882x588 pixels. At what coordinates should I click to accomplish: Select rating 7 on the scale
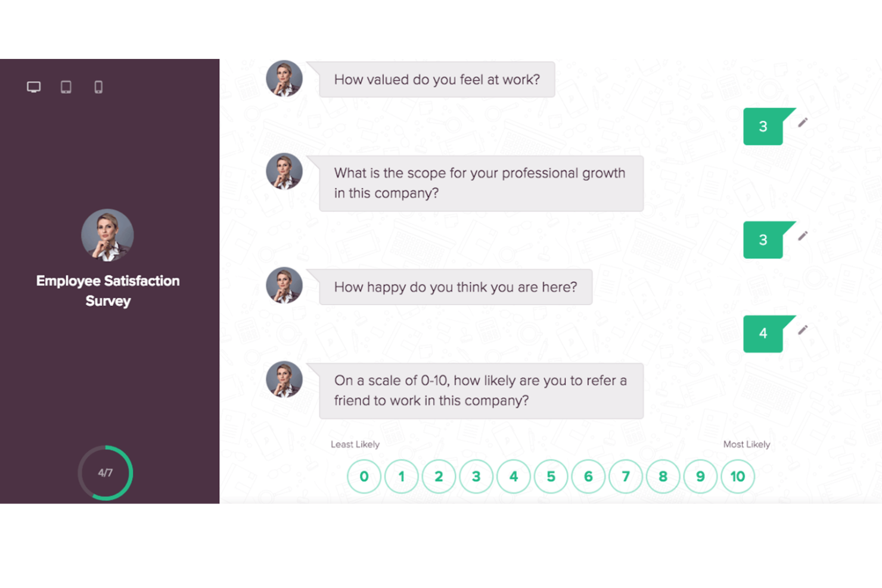click(625, 476)
